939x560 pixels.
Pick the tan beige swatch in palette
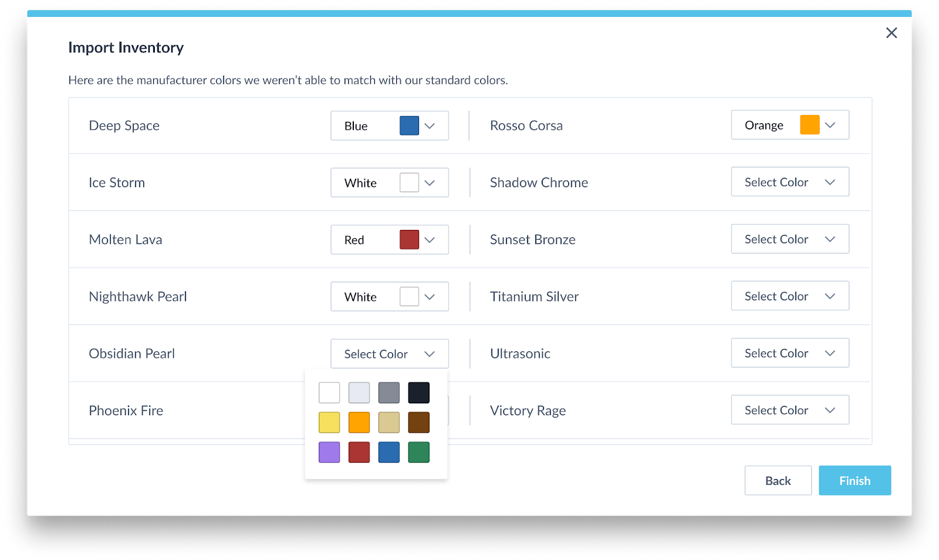tap(389, 422)
